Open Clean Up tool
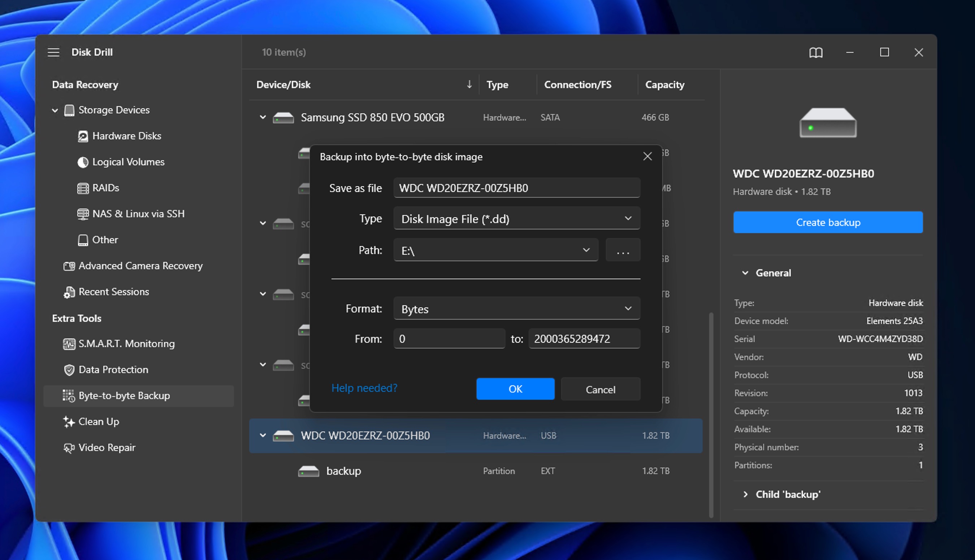This screenshot has width=975, height=560. [99, 422]
